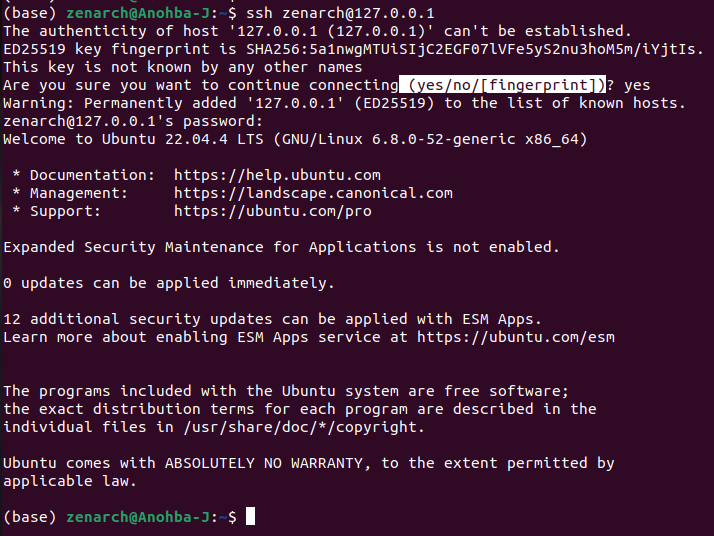Viewport: 714px width, 536px height.
Task: Click the 'The authenticity of host' line
Action: 317,31
